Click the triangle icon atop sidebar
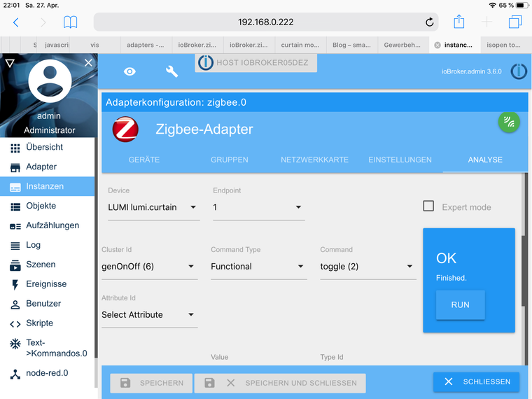The width and height of the screenshot is (532, 399). [10, 63]
